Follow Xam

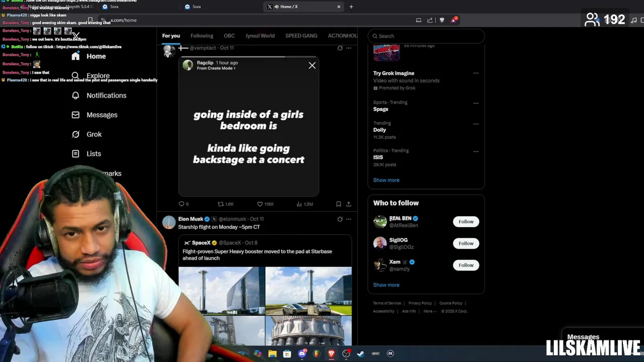pyautogui.click(x=466, y=265)
